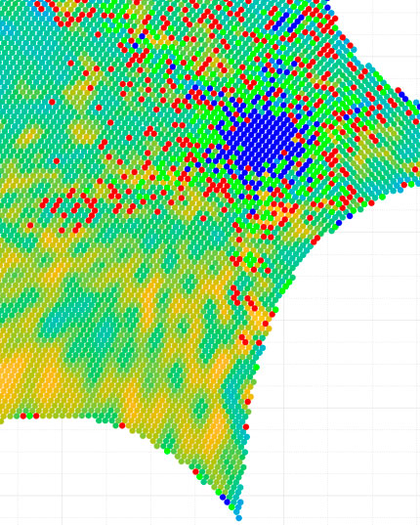Click the red dot at the right spike's lower corner
The width and height of the screenshot is (420, 525).
404,185
